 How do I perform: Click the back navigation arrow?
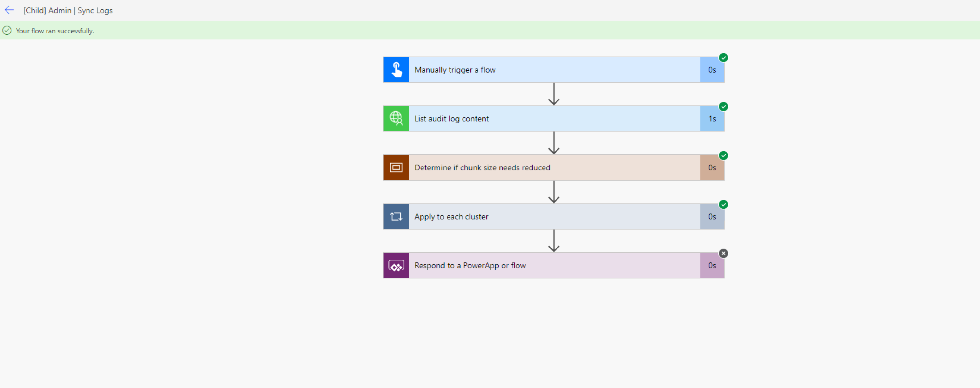9,10
